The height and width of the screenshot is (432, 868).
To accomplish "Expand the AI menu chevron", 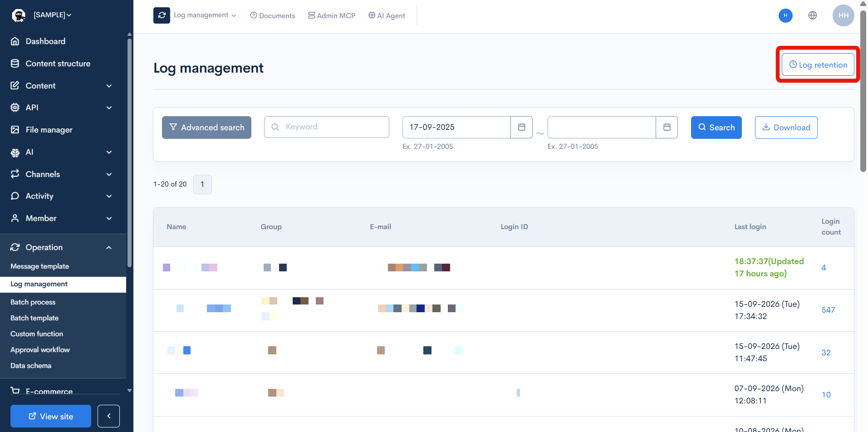I will click(x=109, y=152).
